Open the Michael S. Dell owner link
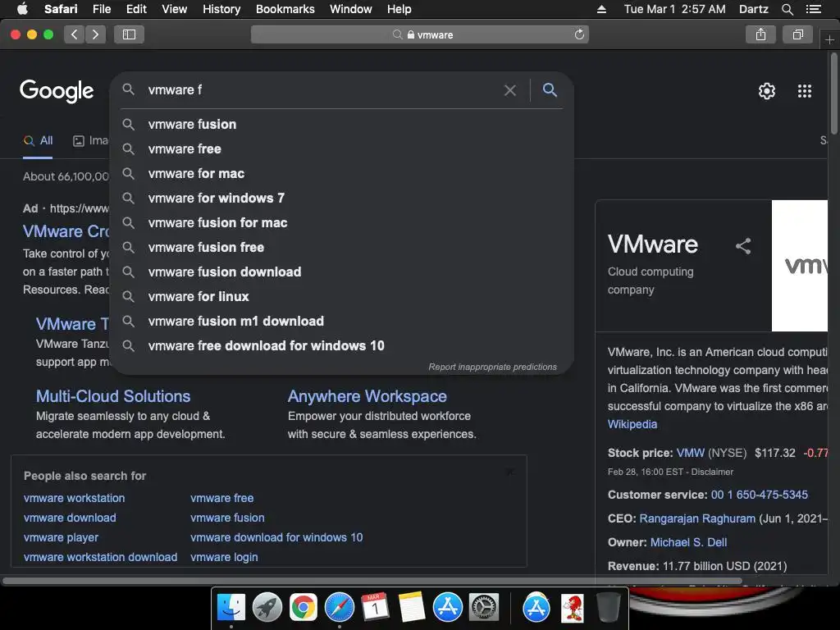This screenshot has width=840, height=630. click(x=688, y=542)
